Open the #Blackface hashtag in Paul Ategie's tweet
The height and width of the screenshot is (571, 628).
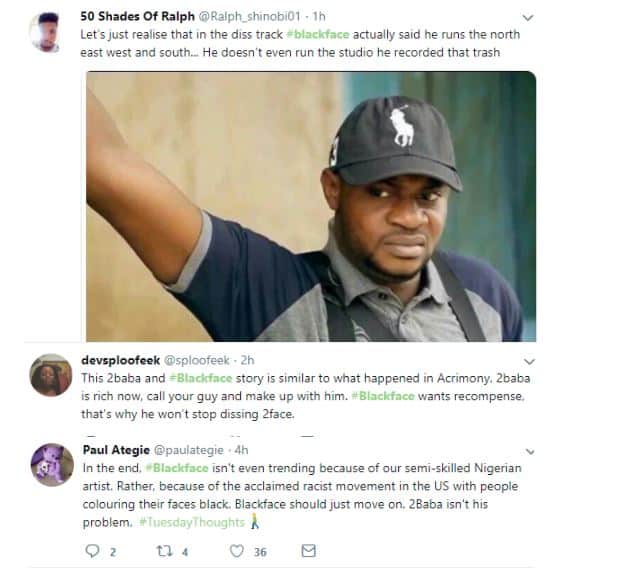click(178, 467)
